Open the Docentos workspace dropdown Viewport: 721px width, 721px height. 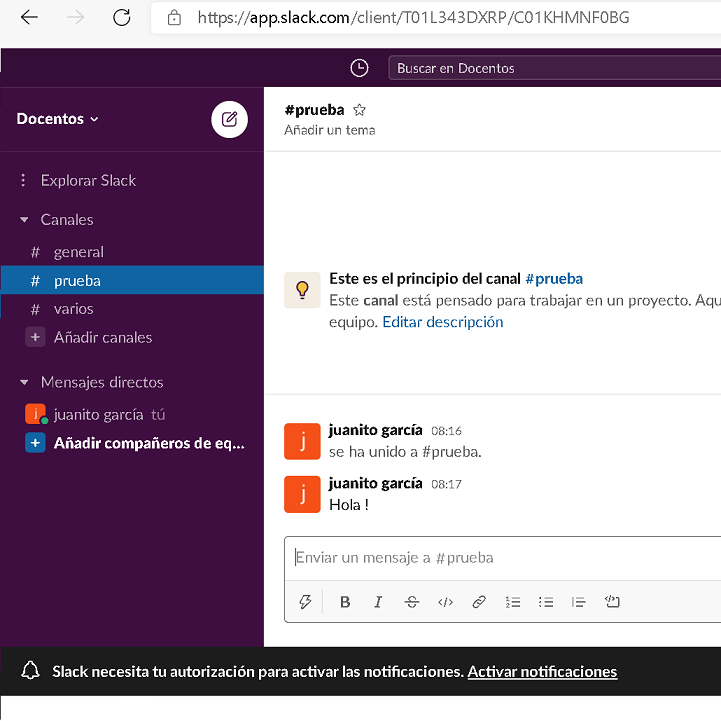pos(57,119)
